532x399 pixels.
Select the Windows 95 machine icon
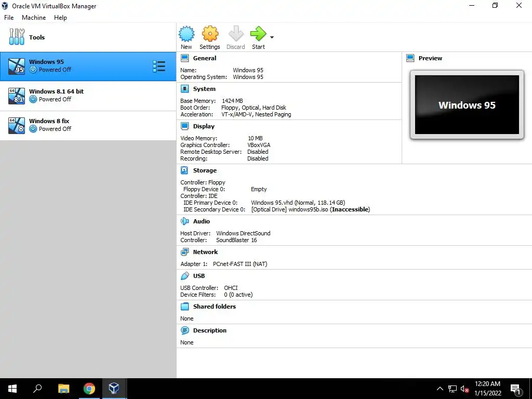tap(17, 66)
